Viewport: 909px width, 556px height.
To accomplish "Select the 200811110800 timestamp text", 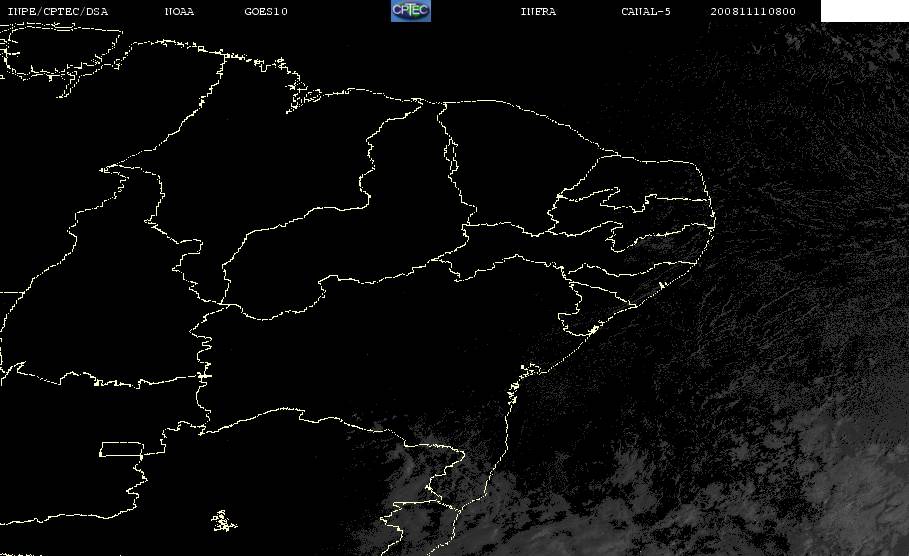I will tap(753, 12).
